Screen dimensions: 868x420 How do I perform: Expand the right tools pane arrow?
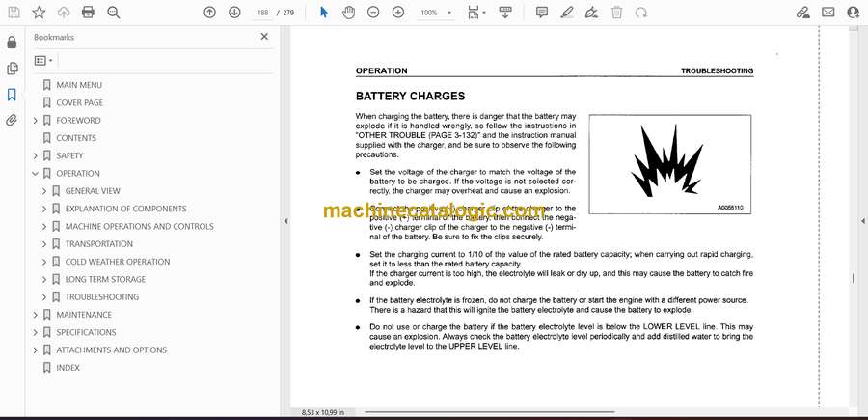click(862, 221)
